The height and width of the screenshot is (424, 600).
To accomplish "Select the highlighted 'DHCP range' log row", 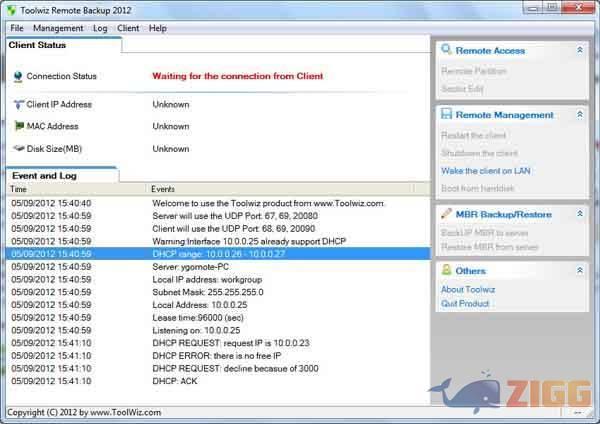I will [218, 254].
